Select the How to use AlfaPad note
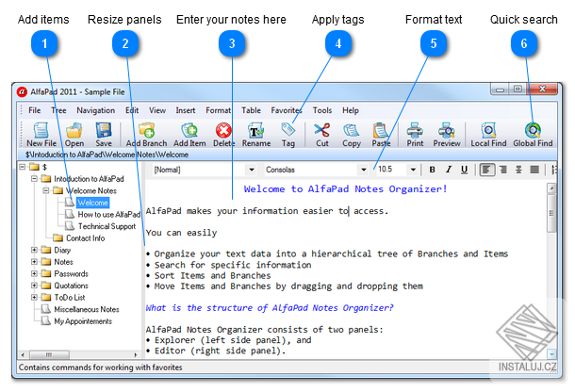Viewport: 575px width, 392px height. coord(109,215)
